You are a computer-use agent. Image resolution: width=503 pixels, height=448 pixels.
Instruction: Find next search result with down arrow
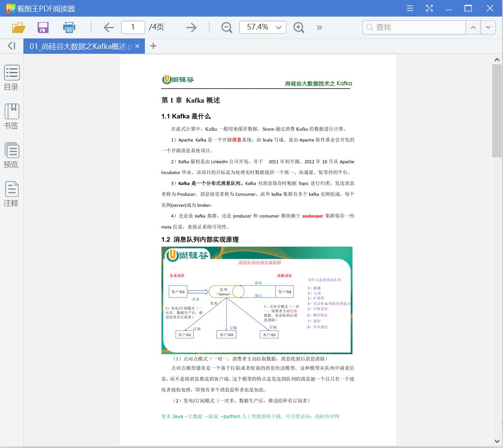[x=488, y=27]
